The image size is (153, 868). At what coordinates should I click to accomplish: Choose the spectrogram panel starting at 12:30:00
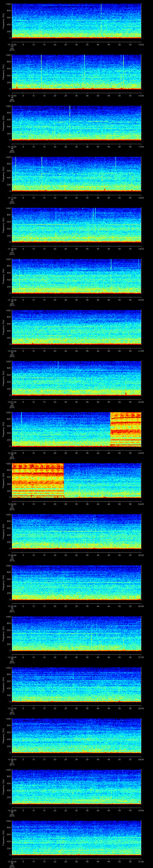pos(77,838)
